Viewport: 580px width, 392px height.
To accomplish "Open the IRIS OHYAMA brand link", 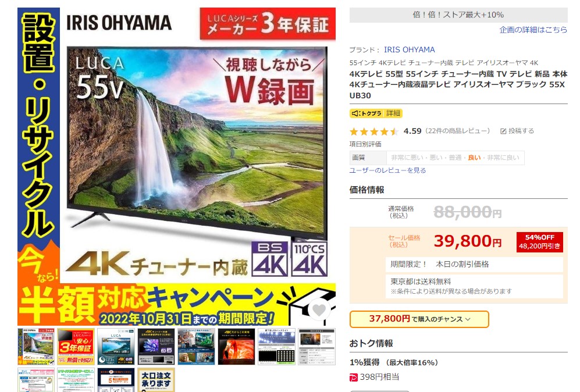I will click(x=409, y=49).
